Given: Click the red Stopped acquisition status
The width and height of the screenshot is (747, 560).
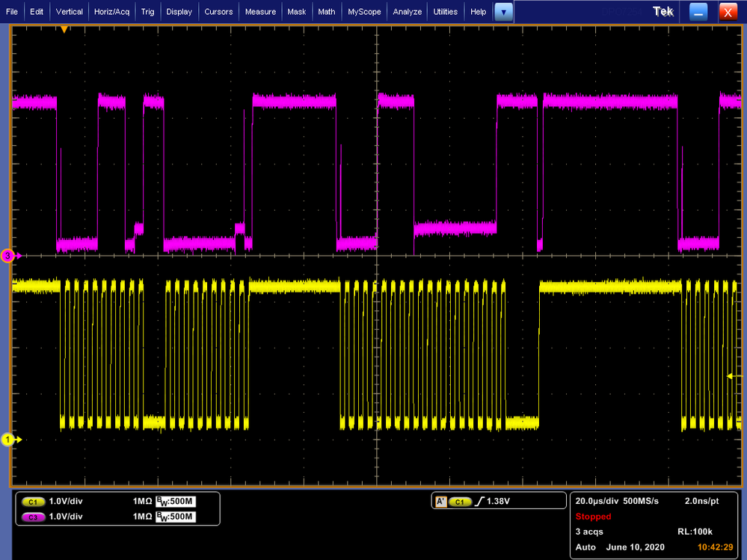Looking at the screenshot, I should (593, 516).
